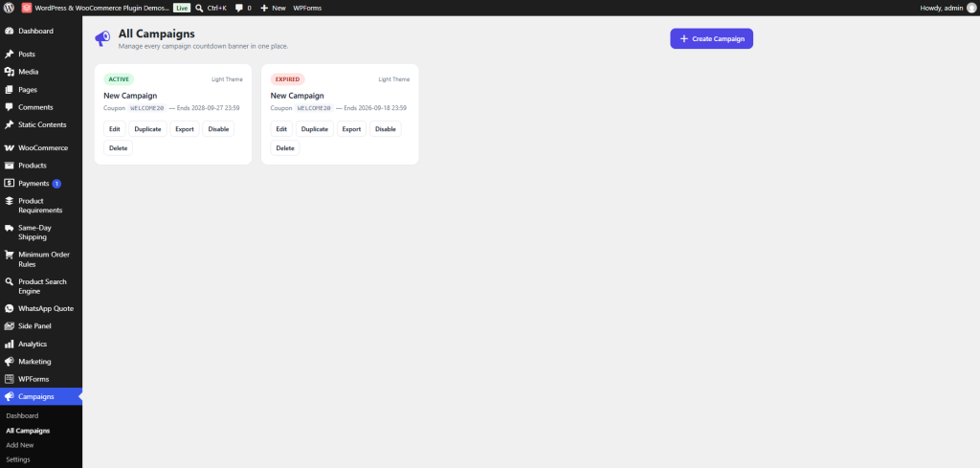Image resolution: width=980 pixels, height=468 pixels.
Task: Export the active campaign
Action: point(185,129)
